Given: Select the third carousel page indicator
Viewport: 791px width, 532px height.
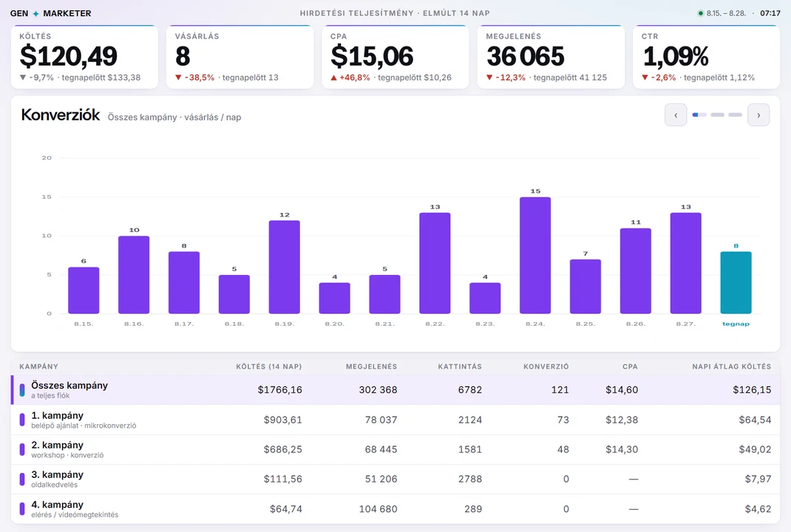Looking at the screenshot, I should [x=736, y=115].
